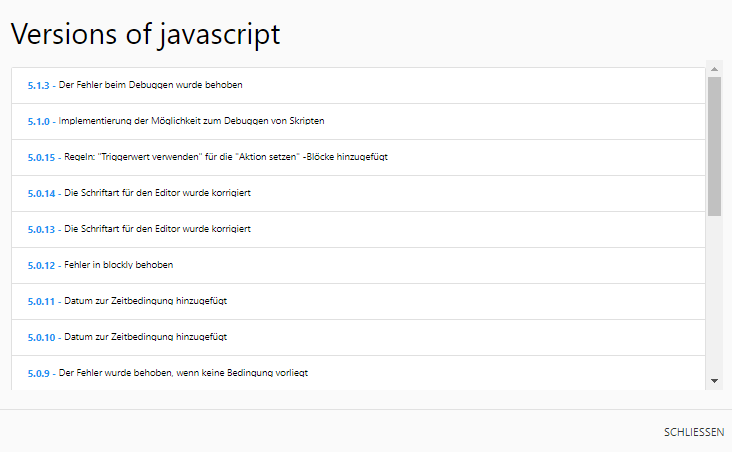Click version 5.1.0 link
This screenshot has width=732, height=452.
tap(39, 121)
